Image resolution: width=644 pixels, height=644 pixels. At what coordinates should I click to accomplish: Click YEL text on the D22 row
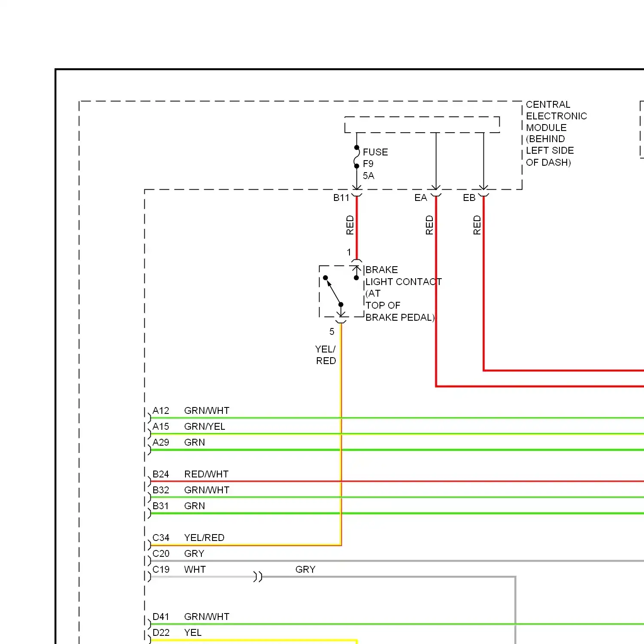click(x=193, y=633)
